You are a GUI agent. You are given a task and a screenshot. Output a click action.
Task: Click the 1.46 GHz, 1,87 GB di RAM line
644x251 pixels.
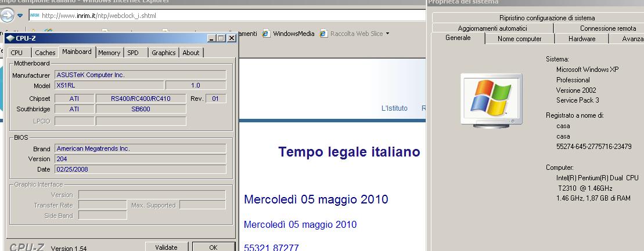coord(593,198)
